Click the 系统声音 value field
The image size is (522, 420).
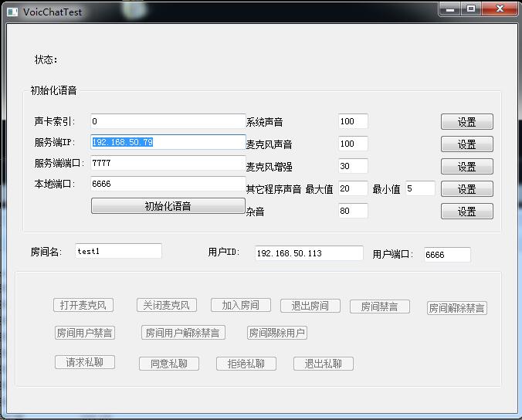[x=353, y=121]
